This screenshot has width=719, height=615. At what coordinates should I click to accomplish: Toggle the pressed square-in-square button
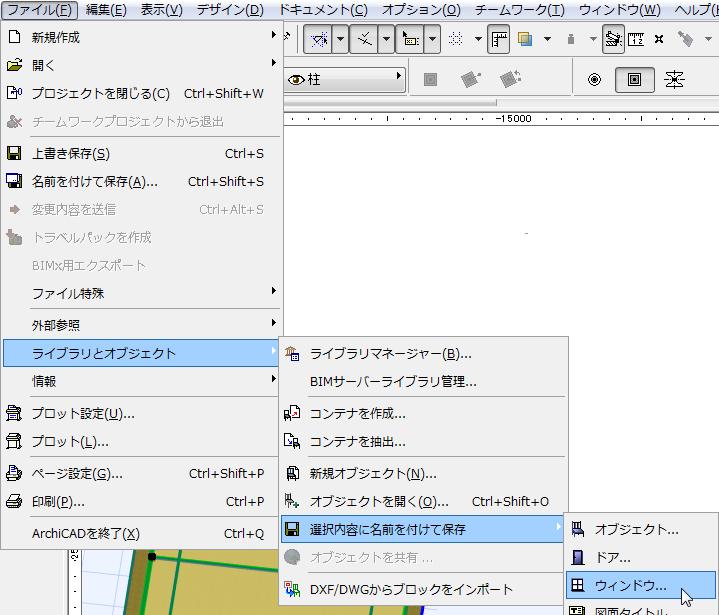(634, 80)
